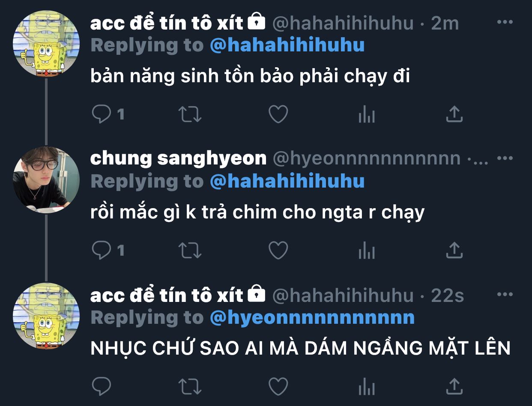
Task: Retweet the "bản năng sinh tồn" tweet
Action: point(190,114)
